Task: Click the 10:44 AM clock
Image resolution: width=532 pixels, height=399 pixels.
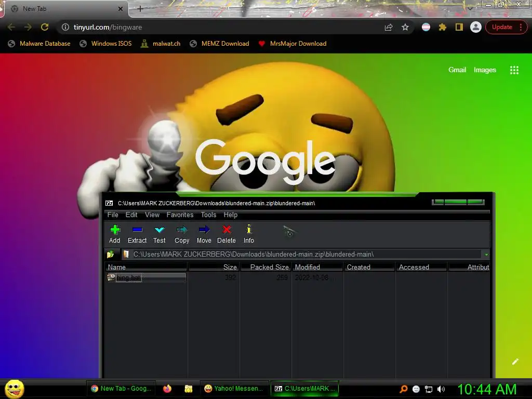Action: (x=487, y=390)
